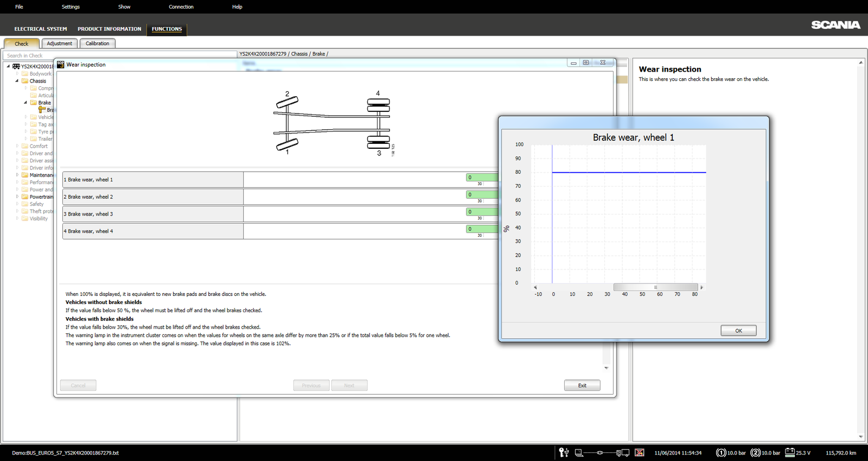Viewport: 868px width, 461px height.
Task: Click the USB key icon in status bar
Action: [564, 452]
